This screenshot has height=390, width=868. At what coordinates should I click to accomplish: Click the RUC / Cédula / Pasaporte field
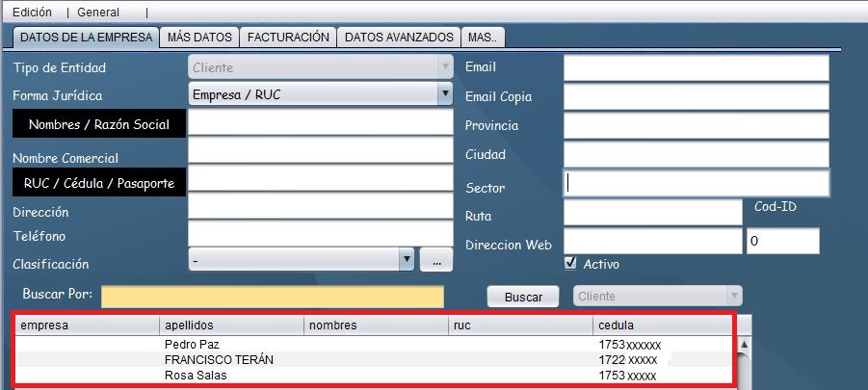point(320,180)
